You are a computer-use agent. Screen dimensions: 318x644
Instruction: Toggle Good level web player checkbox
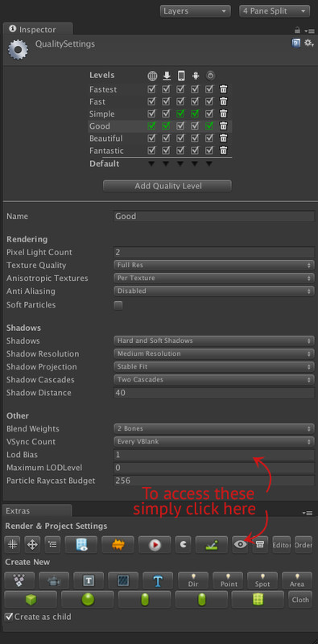click(x=151, y=126)
